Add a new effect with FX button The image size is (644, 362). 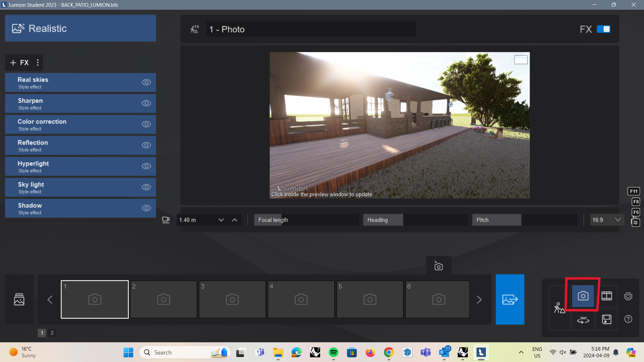coord(18,62)
